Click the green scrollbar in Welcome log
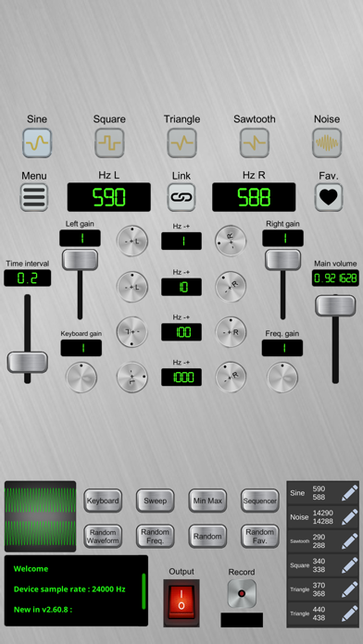This screenshot has height=644, width=363. [144, 591]
